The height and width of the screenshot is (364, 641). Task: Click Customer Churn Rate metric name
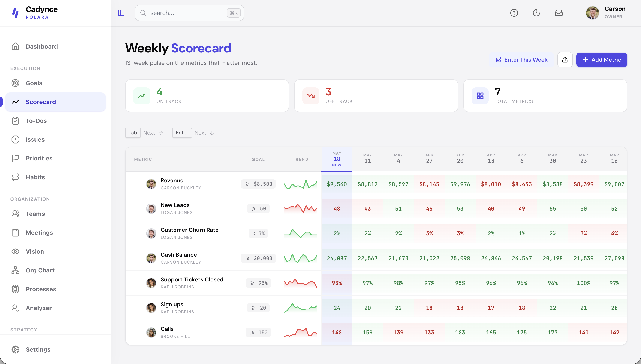189,230
